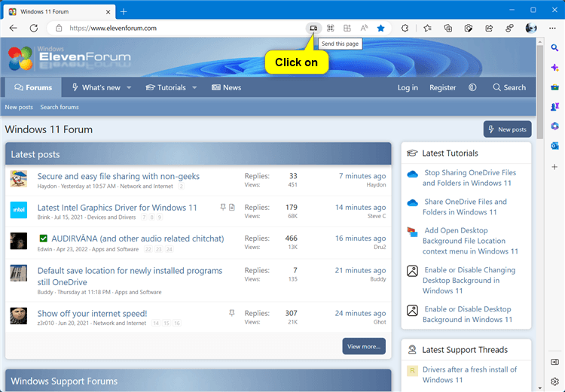565x392 pixels.
Task: Open the Settings and more ellipsis menu
Action: coord(552,28)
